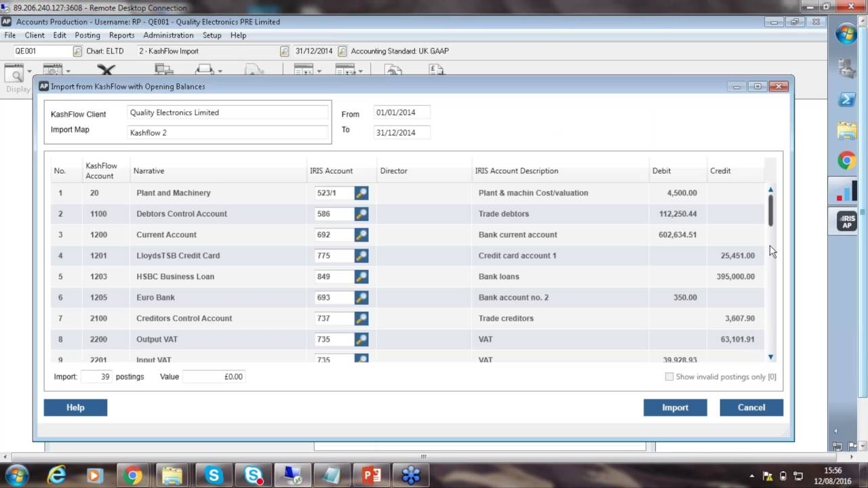Click the KashFlow Client field
Image resolution: width=868 pixels, height=488 pixels.
click(x=228, y=113)
